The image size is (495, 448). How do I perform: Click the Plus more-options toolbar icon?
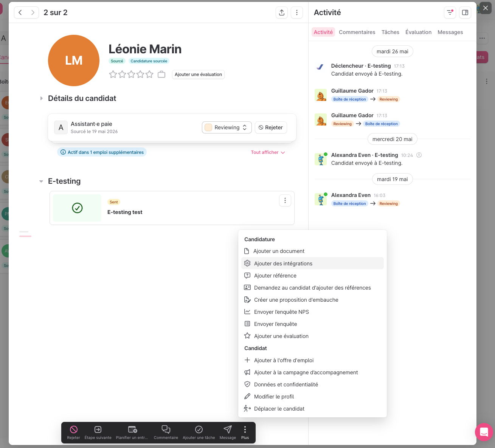pyautogui.click(x=245, y=432)
